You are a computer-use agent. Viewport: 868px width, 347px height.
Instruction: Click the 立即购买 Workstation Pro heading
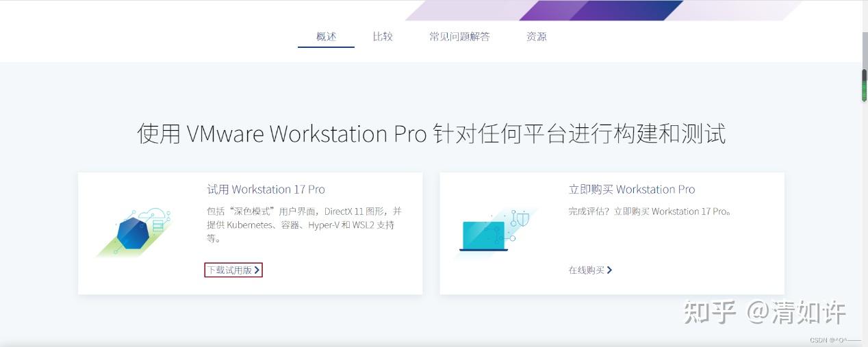pos(632,190)
